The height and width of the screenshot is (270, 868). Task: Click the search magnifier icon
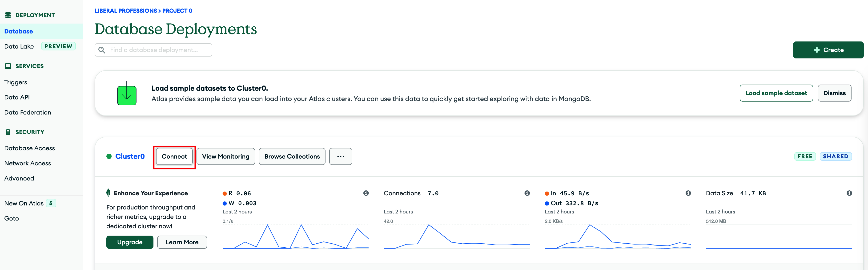pos(102,50)
